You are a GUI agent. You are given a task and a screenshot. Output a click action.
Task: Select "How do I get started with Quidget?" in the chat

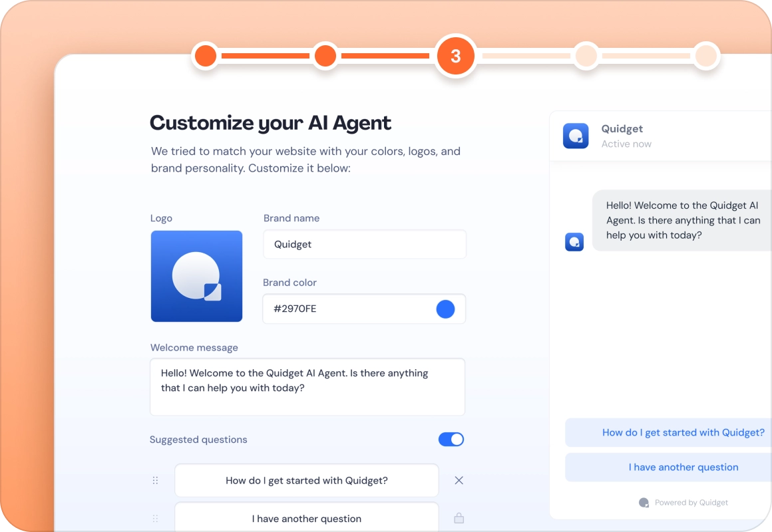coord(683,432)
